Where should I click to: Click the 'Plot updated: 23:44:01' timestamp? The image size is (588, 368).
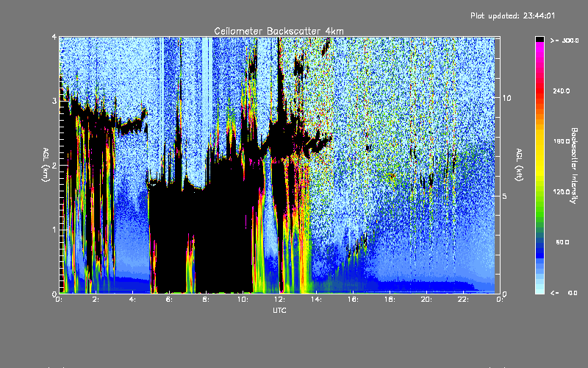[512, 15]
